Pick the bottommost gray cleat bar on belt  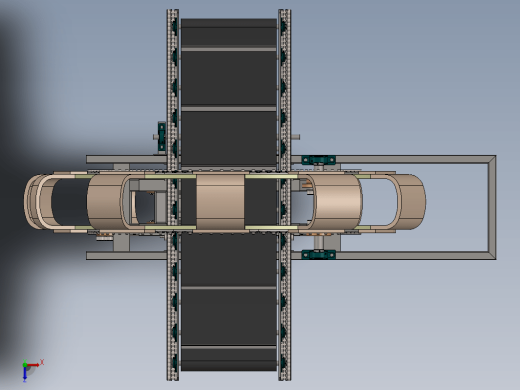[229, 347]
